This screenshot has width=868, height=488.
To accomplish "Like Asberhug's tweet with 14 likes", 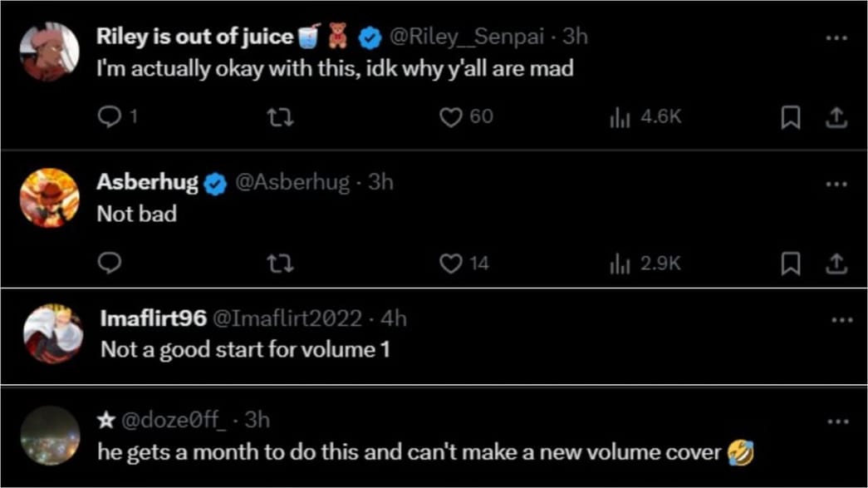I will coord(450,264).
